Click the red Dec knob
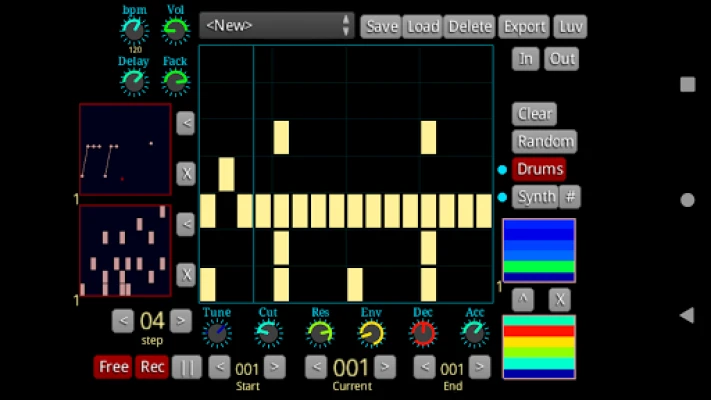This screenshot has height=400, width=711. 423,333
